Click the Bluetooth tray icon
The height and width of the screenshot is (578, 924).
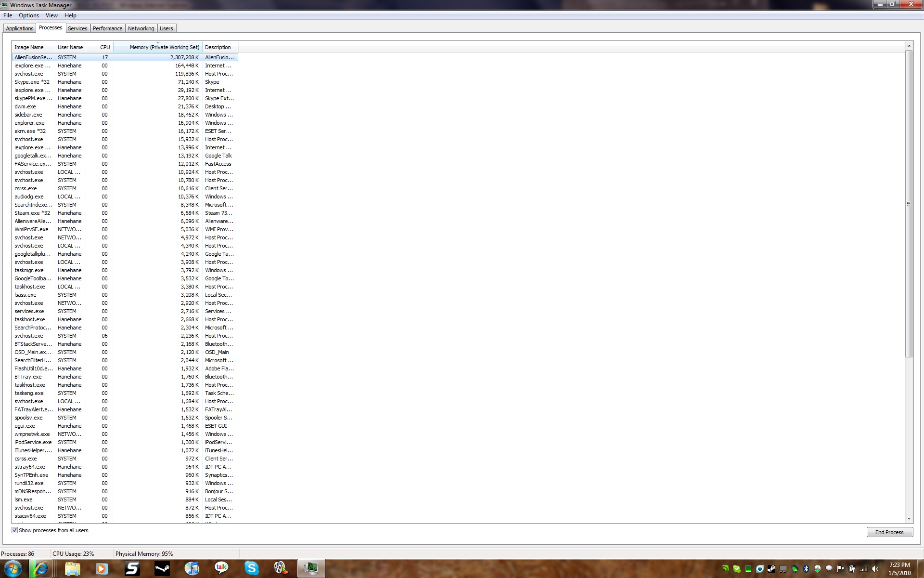[806, 569]
